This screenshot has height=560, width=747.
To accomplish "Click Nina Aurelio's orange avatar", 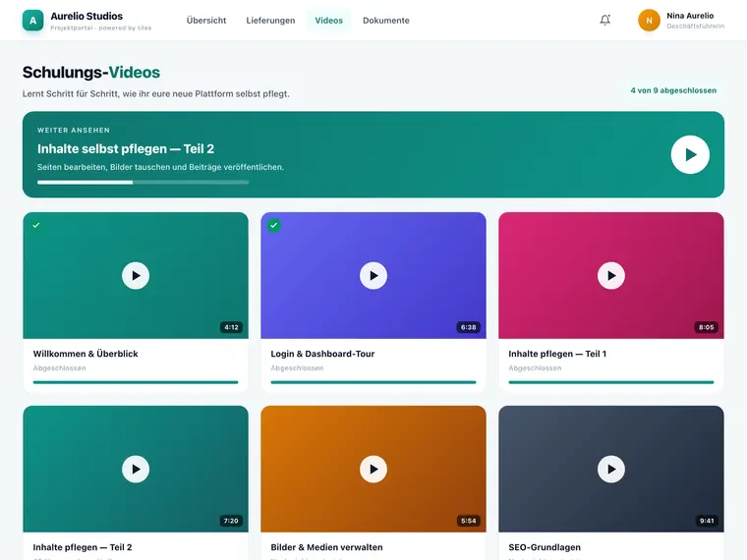I will (x=649, y=21).
